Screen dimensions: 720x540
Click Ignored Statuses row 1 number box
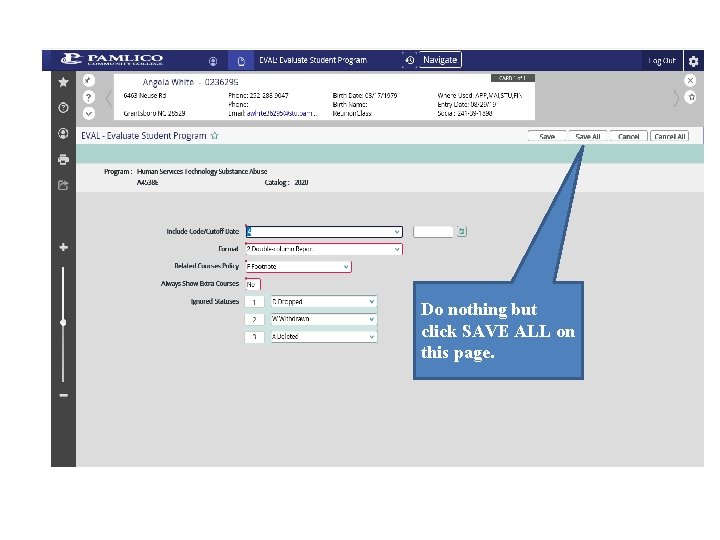254,302
